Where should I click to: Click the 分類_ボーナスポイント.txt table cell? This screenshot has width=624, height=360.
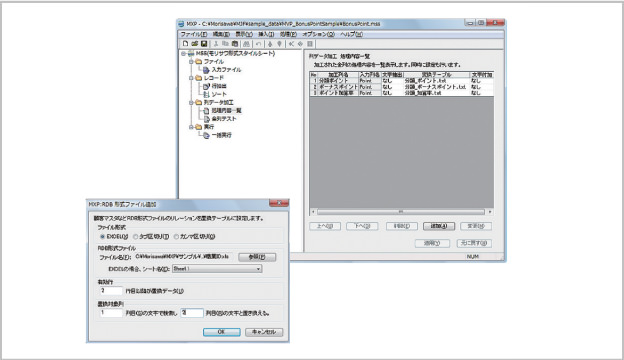pyautogui.click(x=437, y=86)
